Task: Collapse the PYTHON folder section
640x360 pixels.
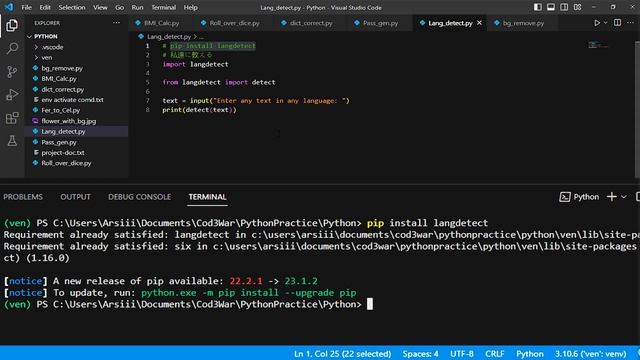Action: [77, 36]
